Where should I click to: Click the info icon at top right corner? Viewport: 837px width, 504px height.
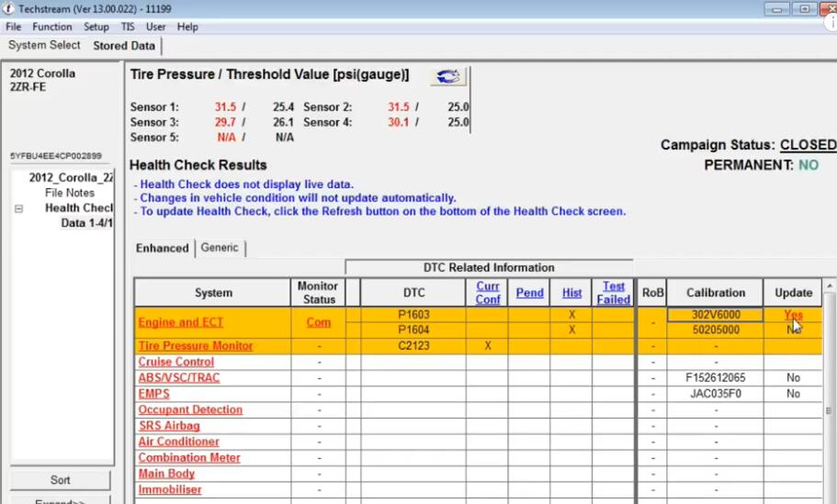[x=831, y=23]
